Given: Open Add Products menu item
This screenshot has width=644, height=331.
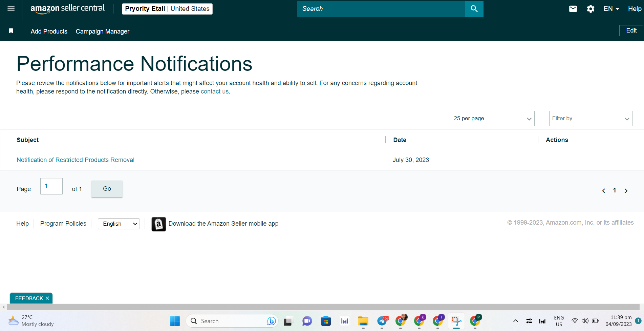Looking at the screenshot, I should click(x=49, y=32).
